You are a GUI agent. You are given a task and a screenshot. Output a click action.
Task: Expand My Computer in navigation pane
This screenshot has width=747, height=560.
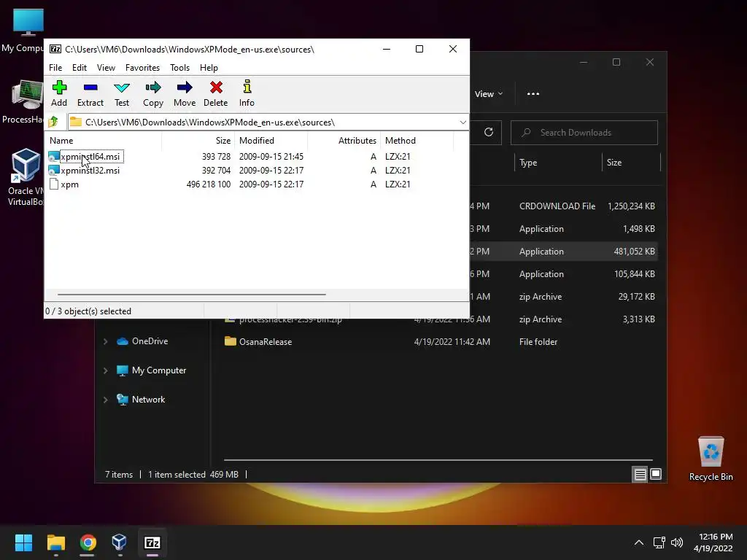point(105,370)
